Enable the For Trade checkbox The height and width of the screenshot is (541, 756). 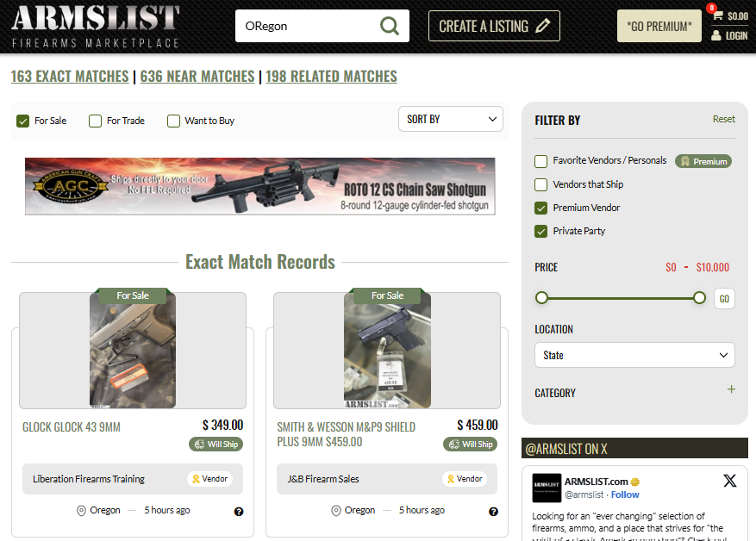pyautogui.click(x=96, y=121)
